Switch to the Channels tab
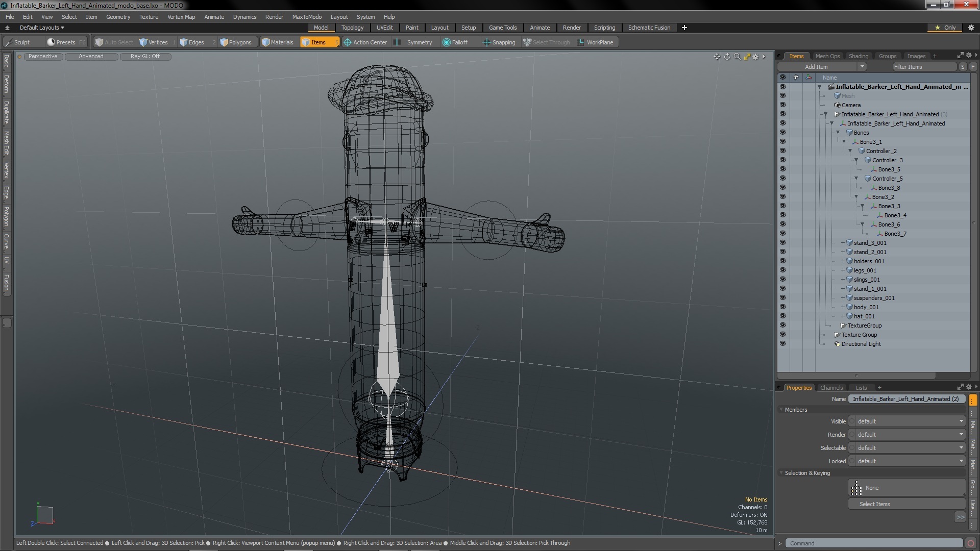 click(x=831, y=388)
